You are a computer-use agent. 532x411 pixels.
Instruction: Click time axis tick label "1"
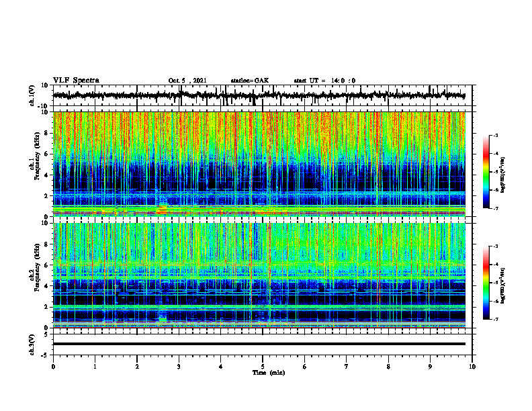point(95,367)
